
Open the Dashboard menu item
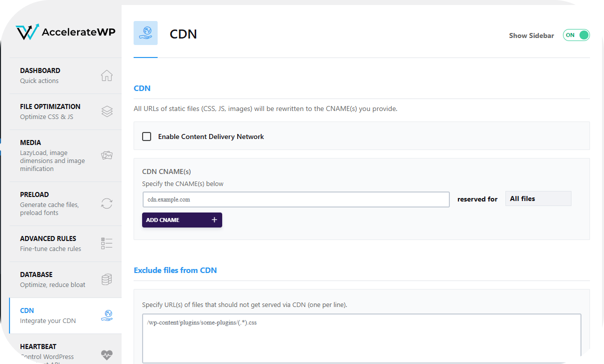coord(66,75)
